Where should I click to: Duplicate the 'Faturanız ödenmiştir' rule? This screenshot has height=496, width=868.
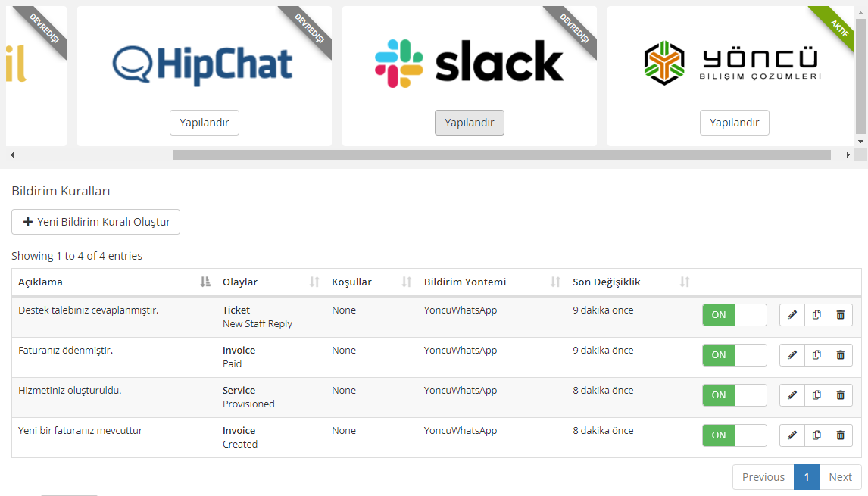click(816, 355)
